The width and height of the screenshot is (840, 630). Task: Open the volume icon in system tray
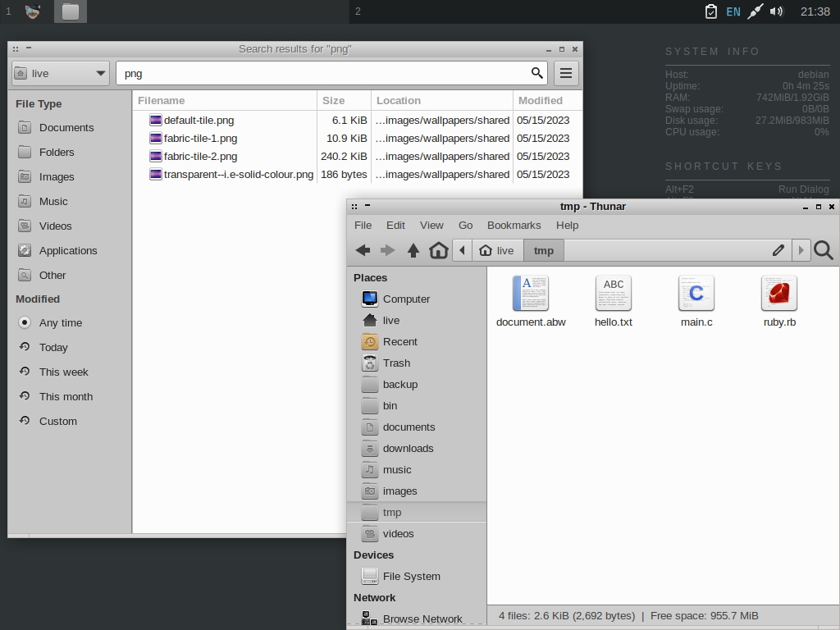tap(776, 11)
